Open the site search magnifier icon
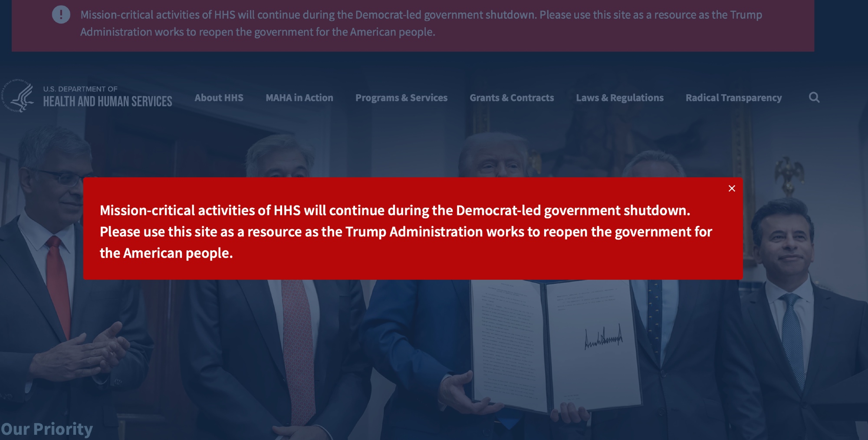 pyautogui.click(x=814, y=98)
